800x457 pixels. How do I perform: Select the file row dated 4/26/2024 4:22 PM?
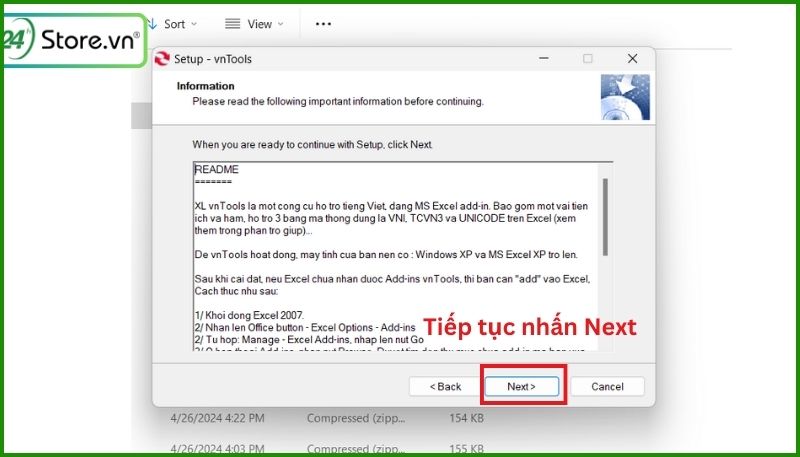[327, 418]
